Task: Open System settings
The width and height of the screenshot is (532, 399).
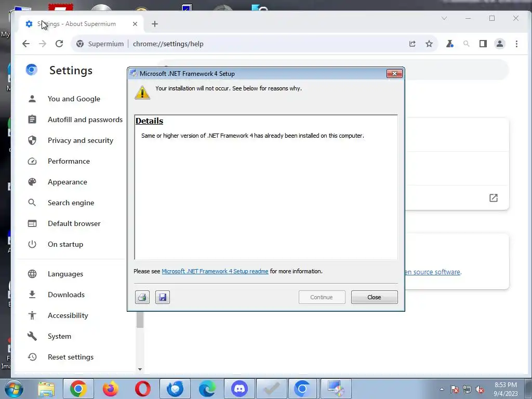Action: [59, 336]
